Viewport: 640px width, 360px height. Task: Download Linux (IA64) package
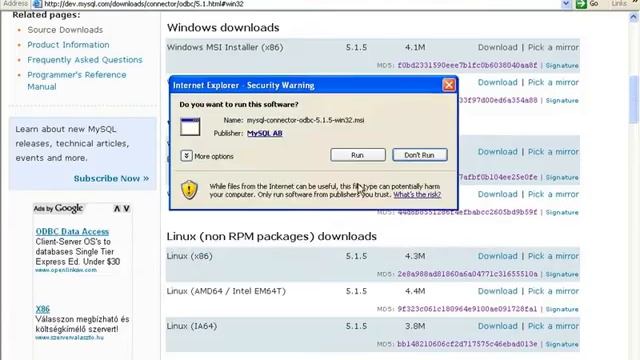498,327
